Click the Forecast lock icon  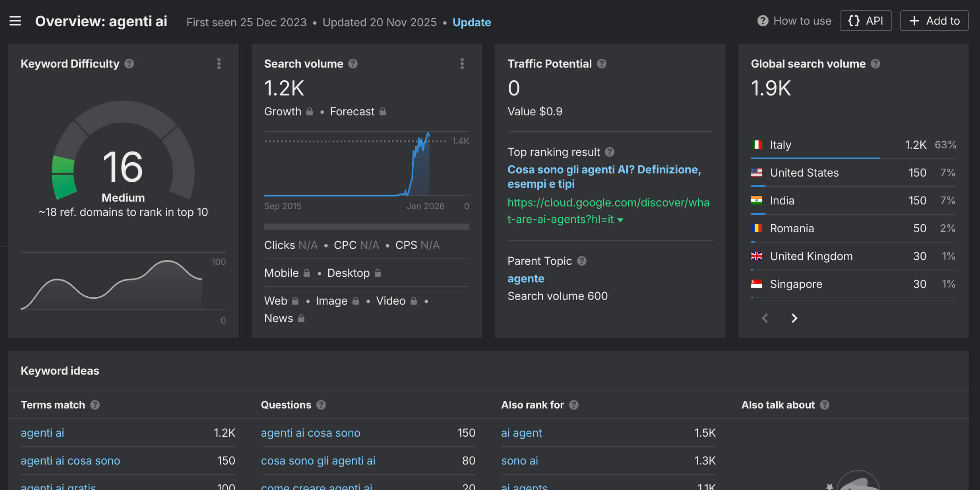coord(383,111)
